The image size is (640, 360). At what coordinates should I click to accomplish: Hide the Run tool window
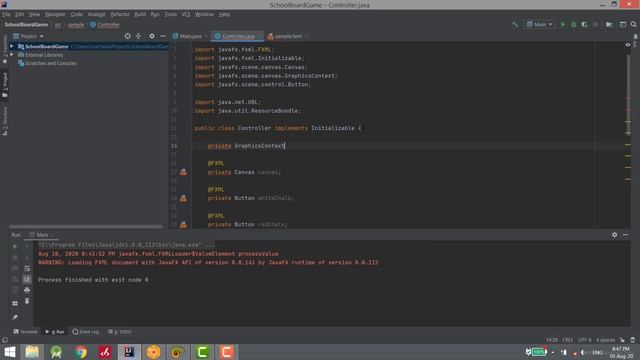tap(625, 235)
